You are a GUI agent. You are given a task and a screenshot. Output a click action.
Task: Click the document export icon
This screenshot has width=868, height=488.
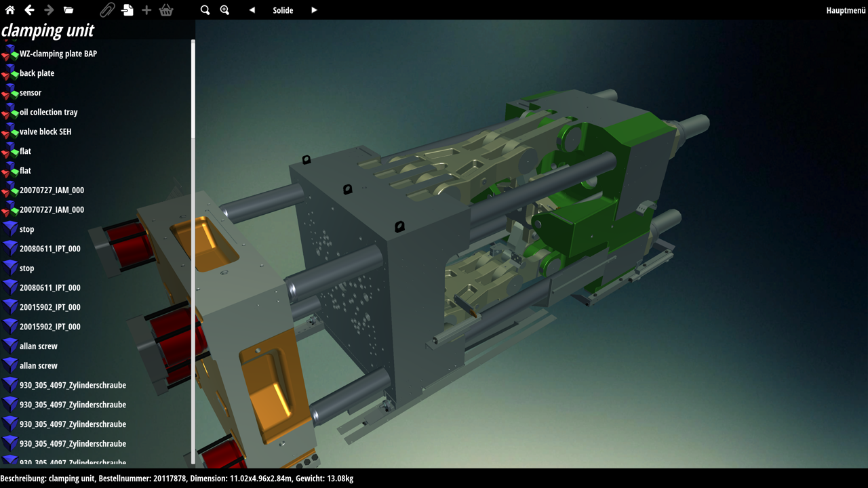(x=127, y=10)
